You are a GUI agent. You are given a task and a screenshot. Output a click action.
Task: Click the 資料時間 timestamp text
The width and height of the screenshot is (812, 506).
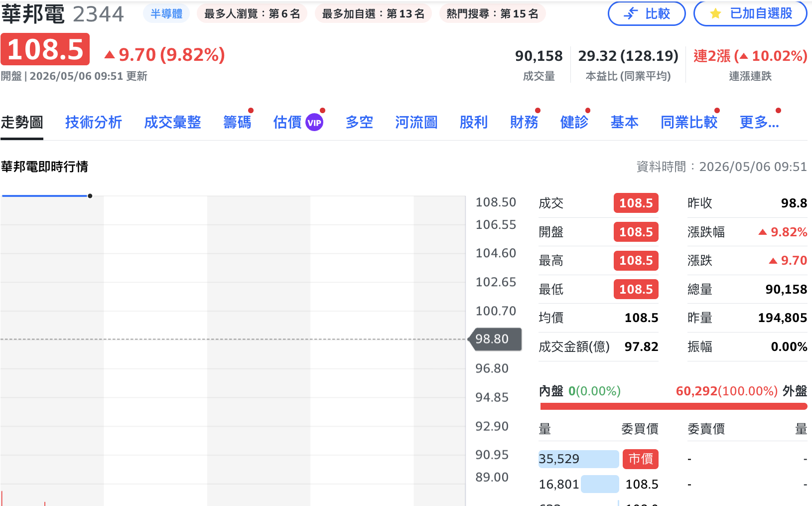click(722, 167)
